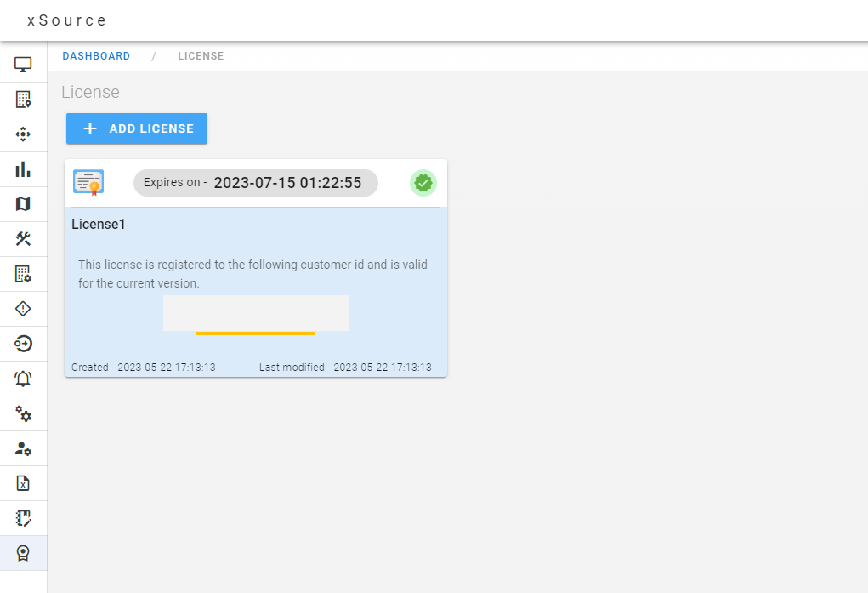Click the four-arrow move sidebar icon

click(23, 134)
